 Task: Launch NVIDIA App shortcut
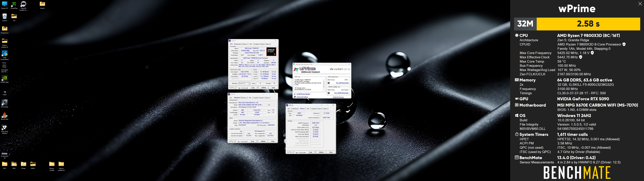coord(5,79)
